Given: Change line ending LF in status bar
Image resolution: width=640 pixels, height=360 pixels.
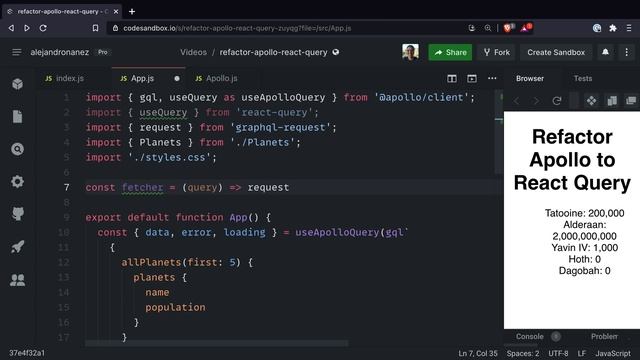Looking at the screenshot, I should (582, 353).
